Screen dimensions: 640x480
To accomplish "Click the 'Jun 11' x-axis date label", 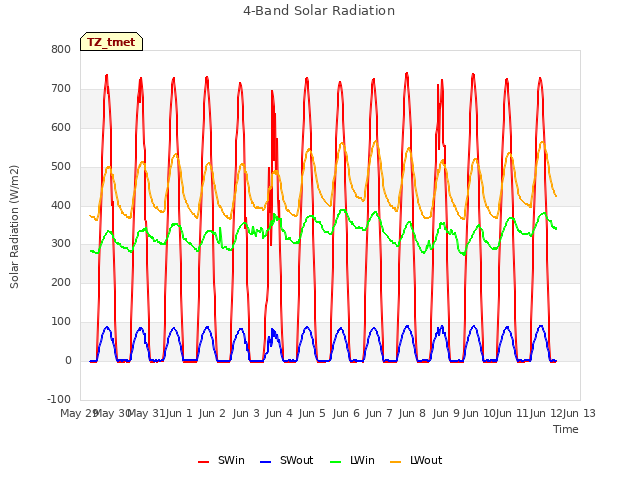I will 512,413.
